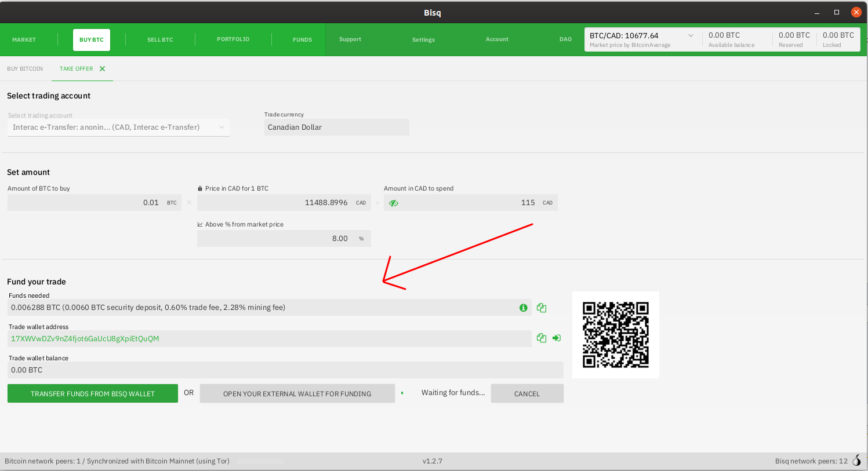Click the QR code image

click(x=615, y=335)
